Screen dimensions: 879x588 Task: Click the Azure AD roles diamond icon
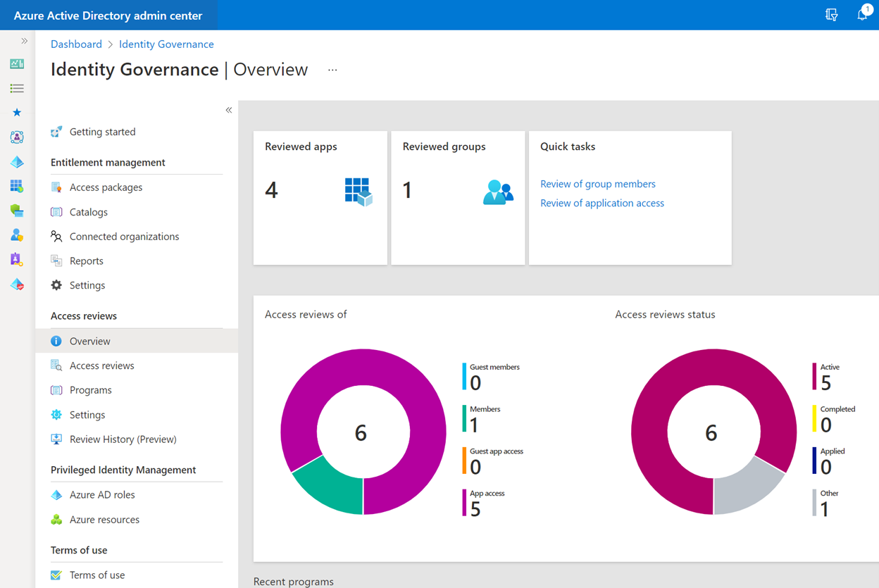[56, 495]
